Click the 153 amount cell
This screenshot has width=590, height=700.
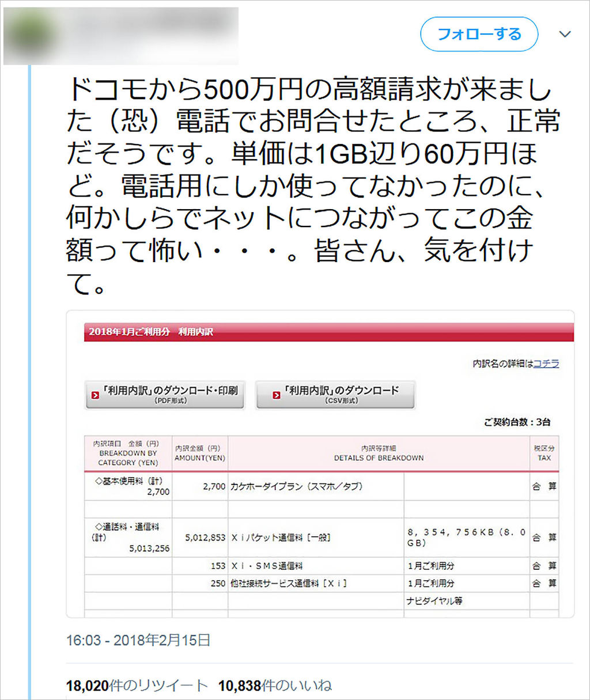tap(200, 566)
